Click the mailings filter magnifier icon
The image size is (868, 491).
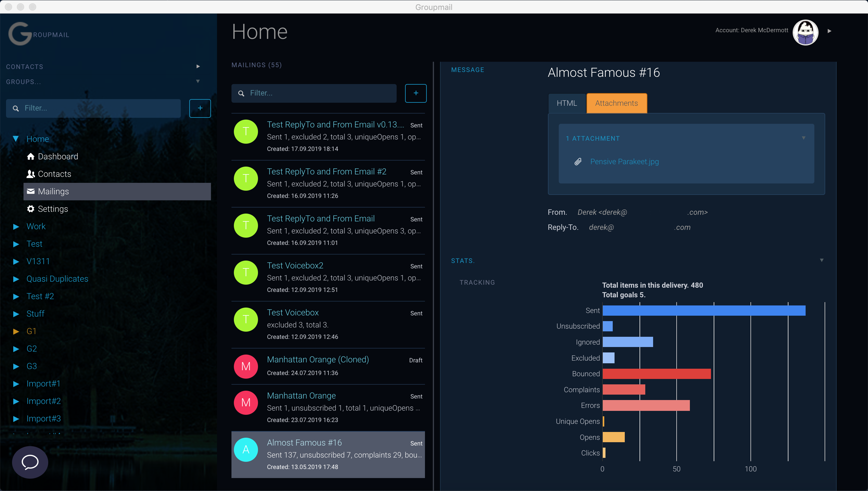tap(241, 93)
